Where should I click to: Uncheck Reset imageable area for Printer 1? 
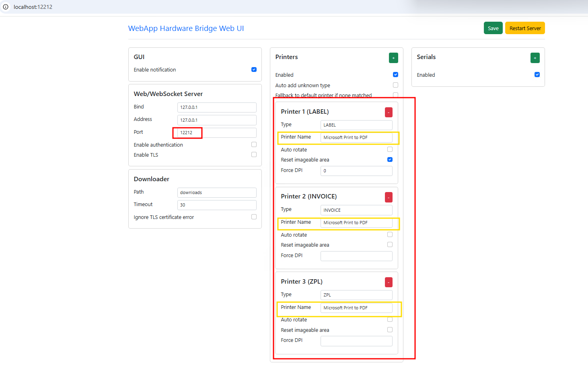(389, 159)
